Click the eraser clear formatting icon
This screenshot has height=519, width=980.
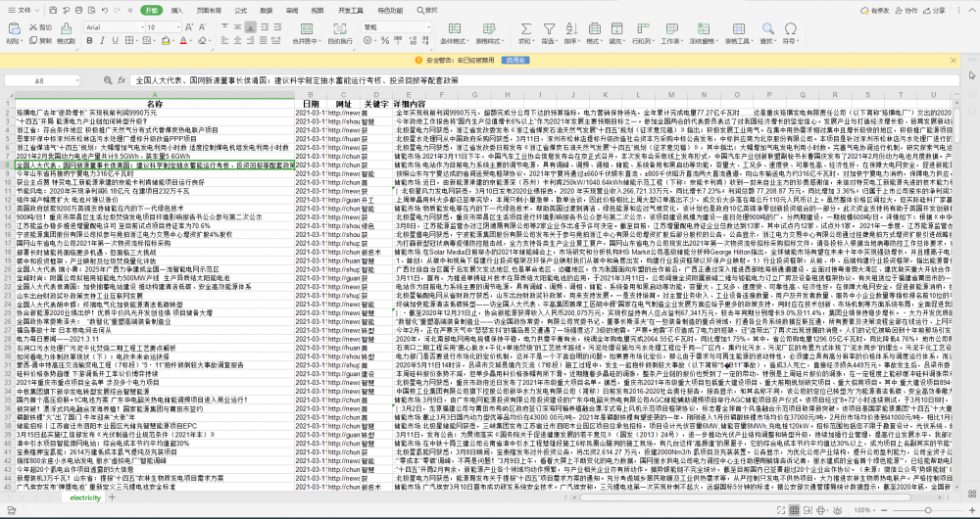click(x=201, y=41)
